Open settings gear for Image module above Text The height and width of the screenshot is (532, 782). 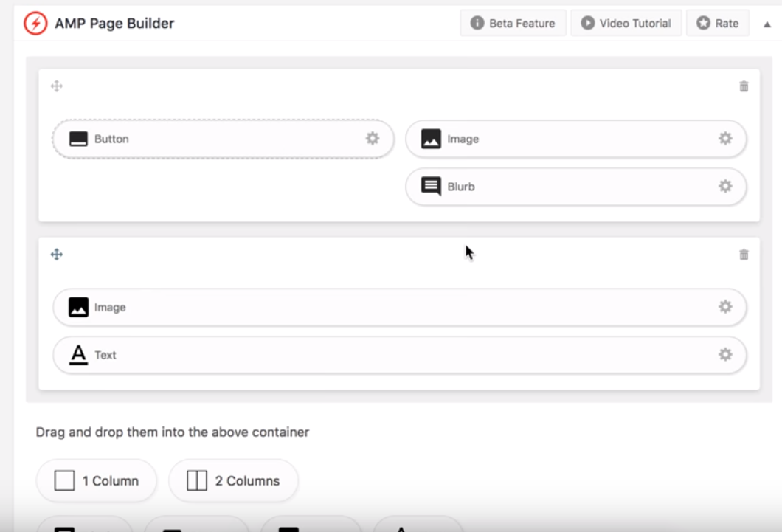pyautogui.click(x=725, y=307)
